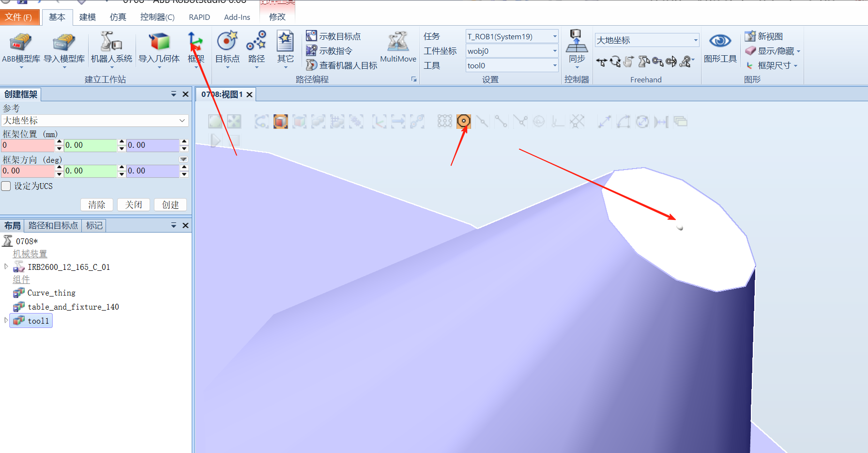The image size is (868, 453).
Task: Click the Diameter measure icon
Action: click(642, 121)
